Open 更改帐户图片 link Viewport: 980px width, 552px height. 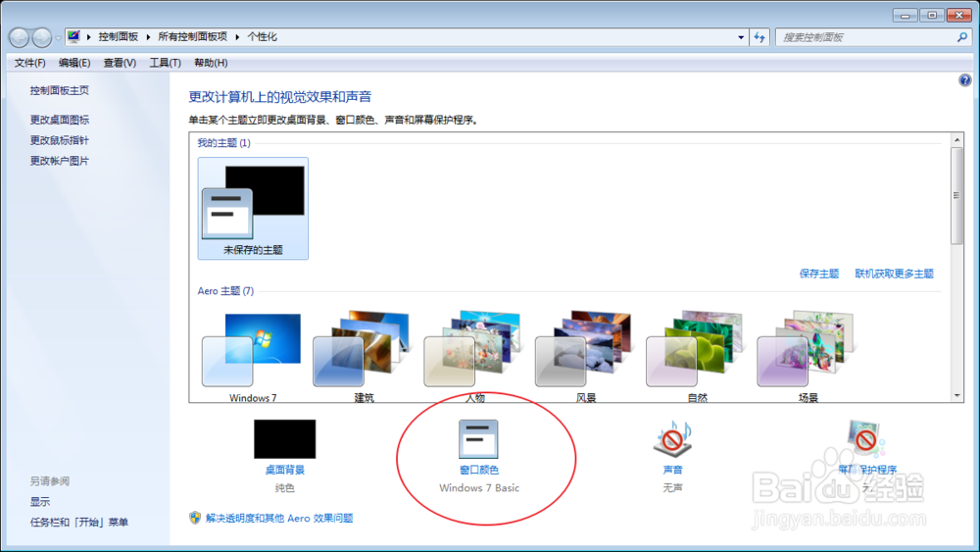(x=60, y=161)
